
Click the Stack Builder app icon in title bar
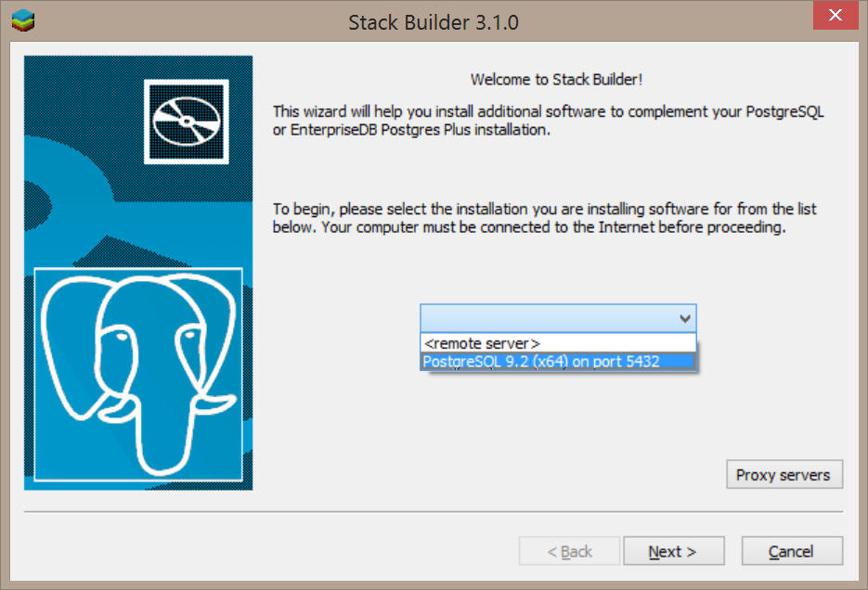click(x=22, y=21)
